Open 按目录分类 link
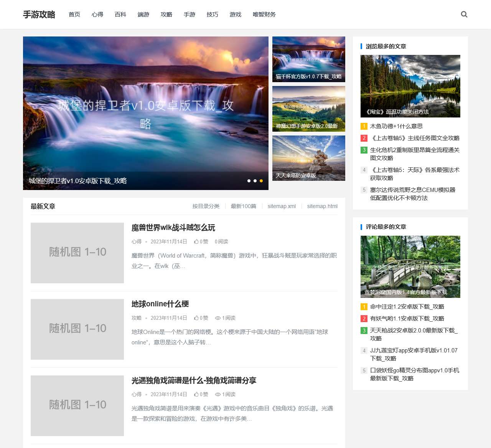This screenshot has width=491, height=448. tap(206, 207)
